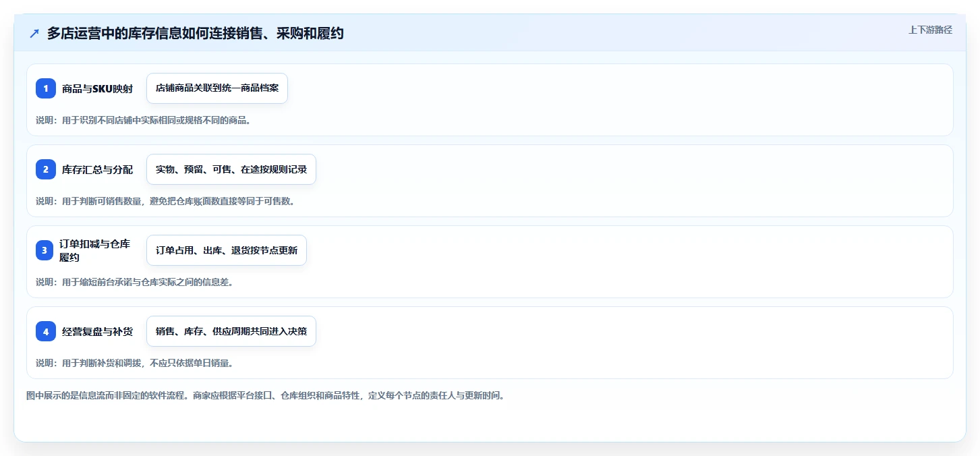Screen dimensions: 980x456
Task: Click the 商品与SKU映射 step title
Action: click(x=97, y=88)
